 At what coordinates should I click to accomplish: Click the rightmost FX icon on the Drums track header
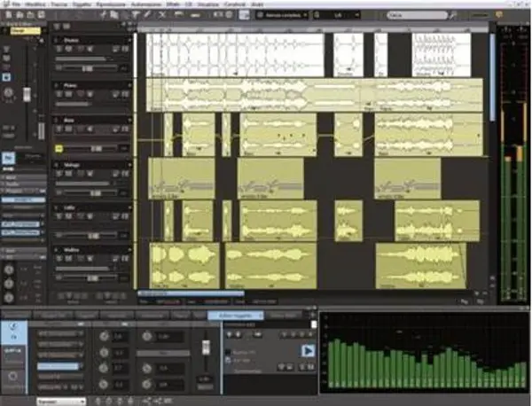[x=125, y=49]
